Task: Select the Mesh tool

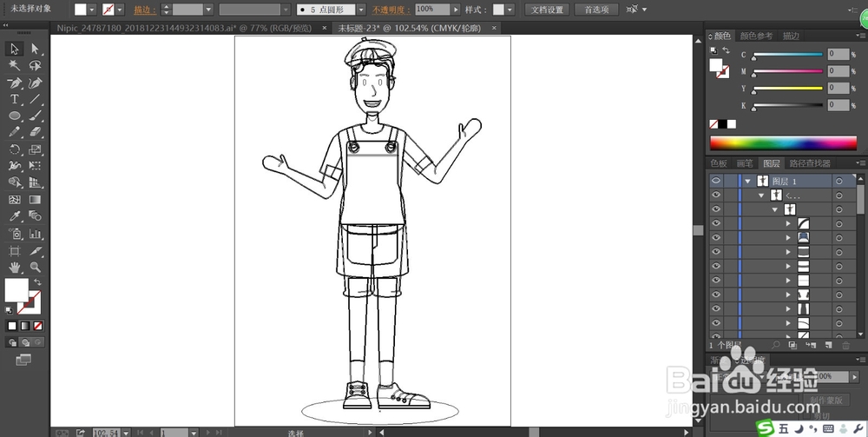Action: pos(15,200)
